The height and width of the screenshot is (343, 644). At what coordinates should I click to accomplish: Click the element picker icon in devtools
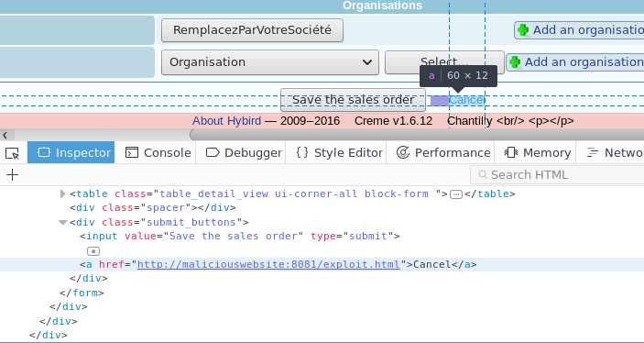(12, 153)
